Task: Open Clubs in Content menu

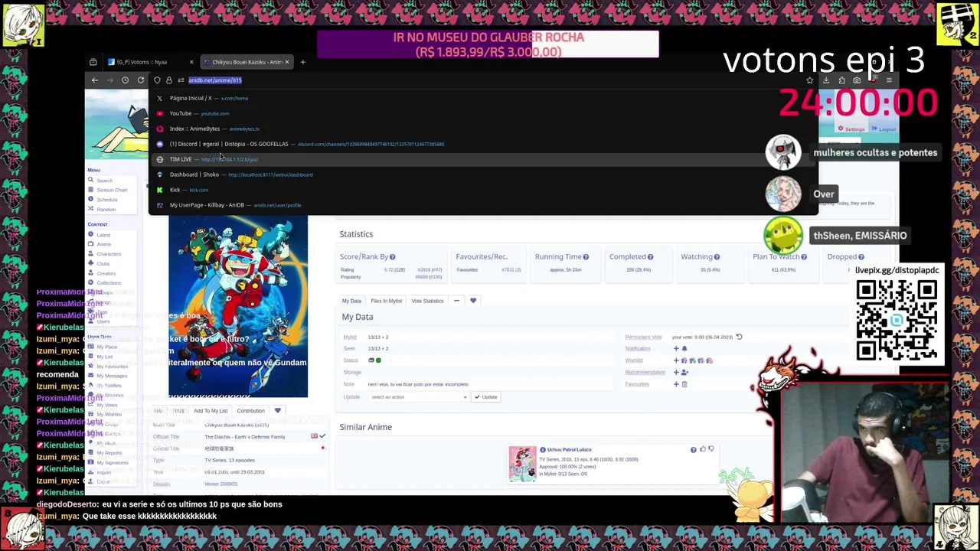Action: click(103, 264)
